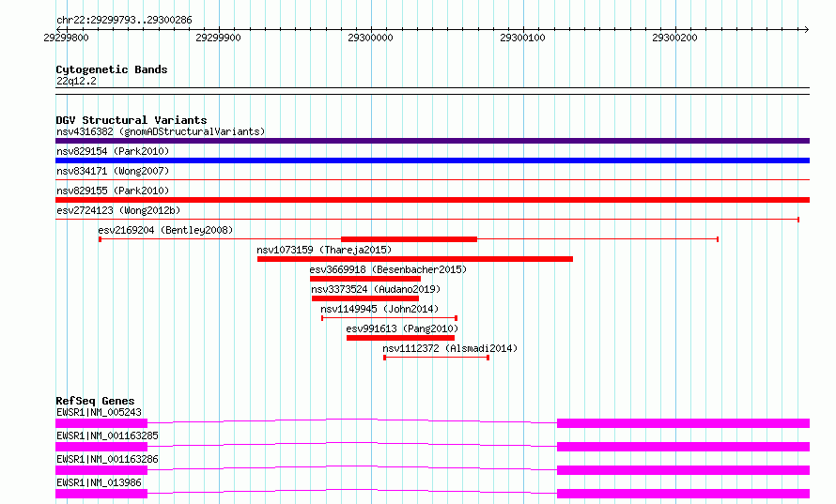Select the thin nsv1149945 variant line
The image size is (836, 504).
click(389, 318)
